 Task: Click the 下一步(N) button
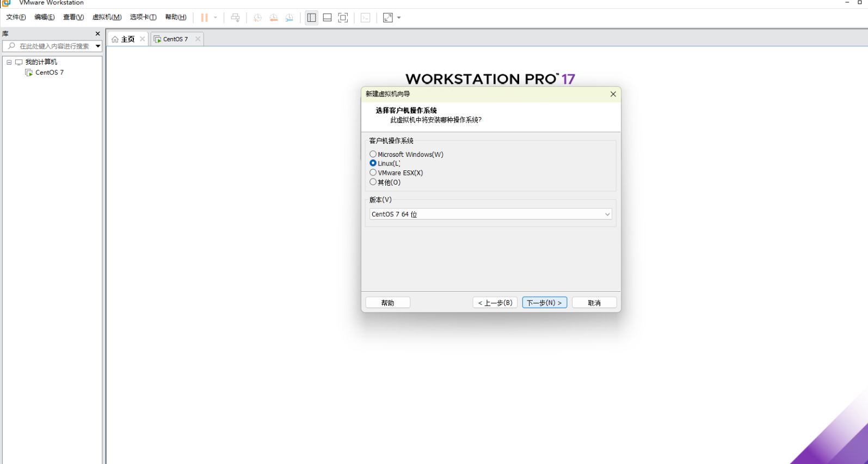click(544, 303)
